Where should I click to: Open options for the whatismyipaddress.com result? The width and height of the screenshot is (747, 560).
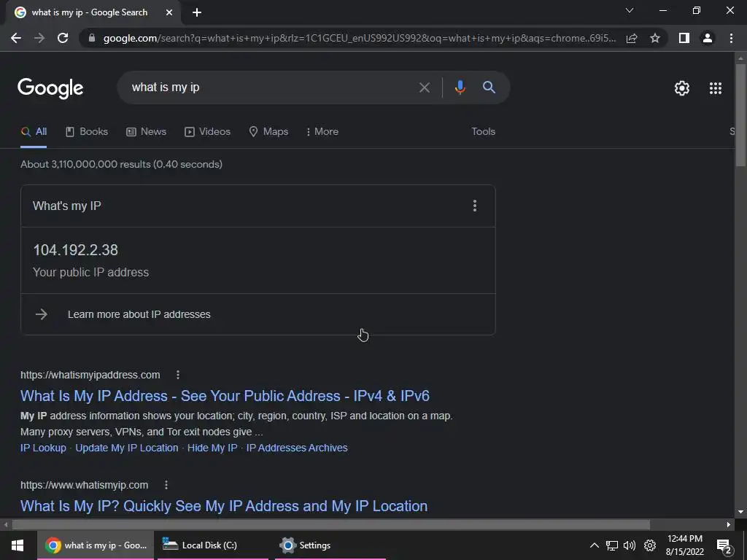(x=178, y=376)
